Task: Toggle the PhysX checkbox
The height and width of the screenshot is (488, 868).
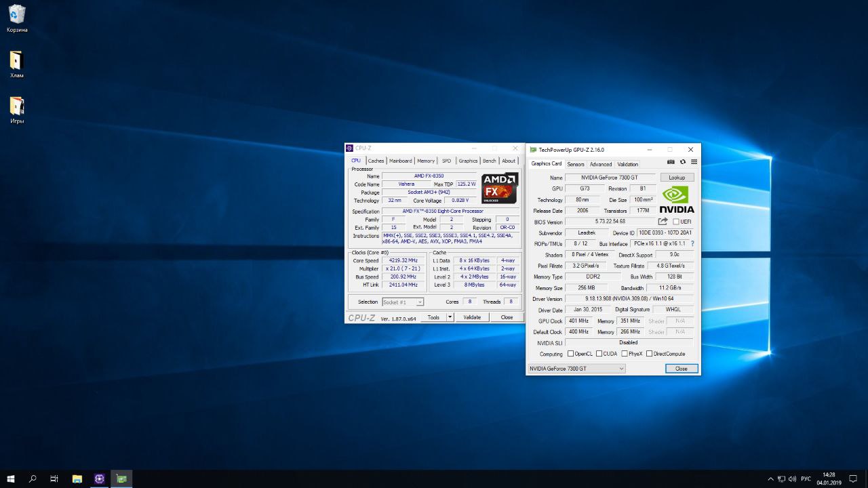Action: point(625,354)
